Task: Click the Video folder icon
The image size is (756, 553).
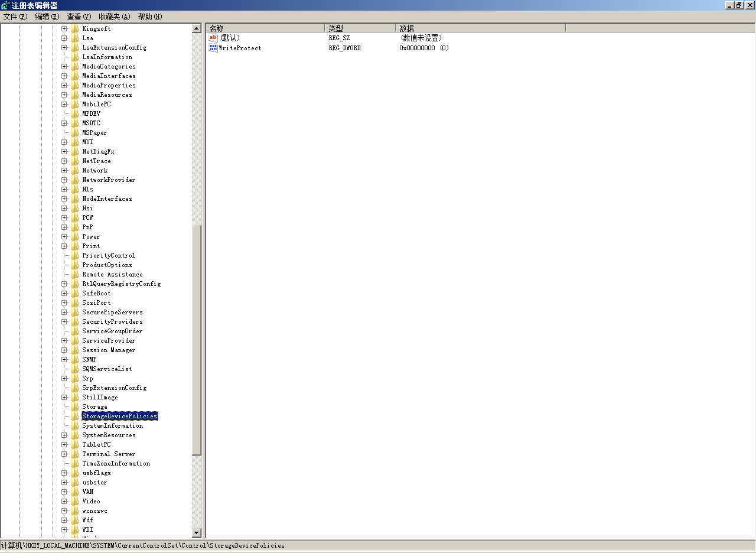Action: [x=74, y=501]
